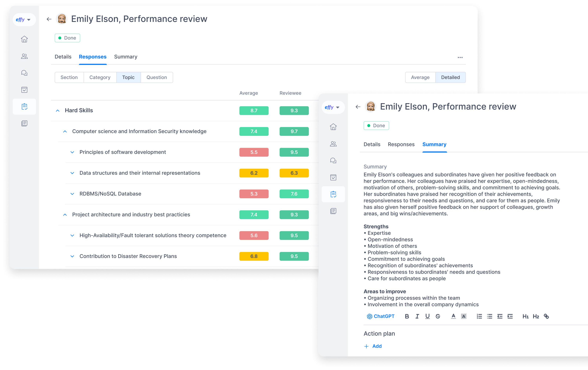Open the Documents icon at sidebar bottom
The width and height of the screenshot is (588, 370).
pyautogui.click(x=24, y=123)
